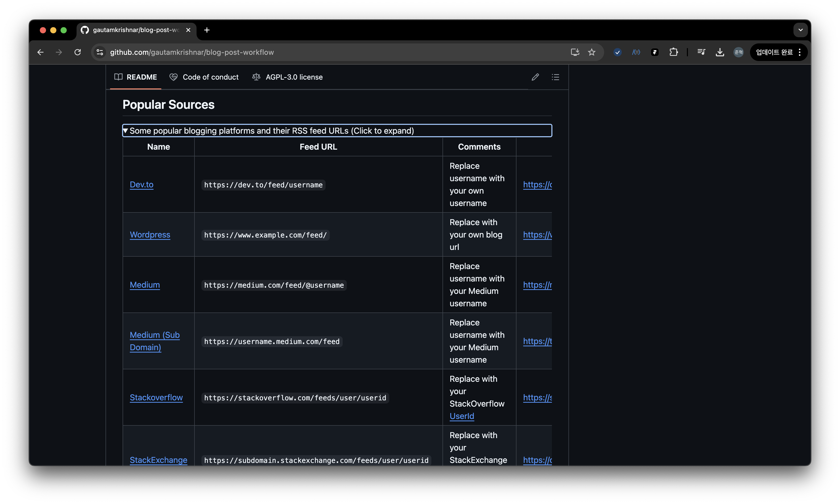
Task: Open example link in Medium Sub Domain row
Action: point(537,341)
